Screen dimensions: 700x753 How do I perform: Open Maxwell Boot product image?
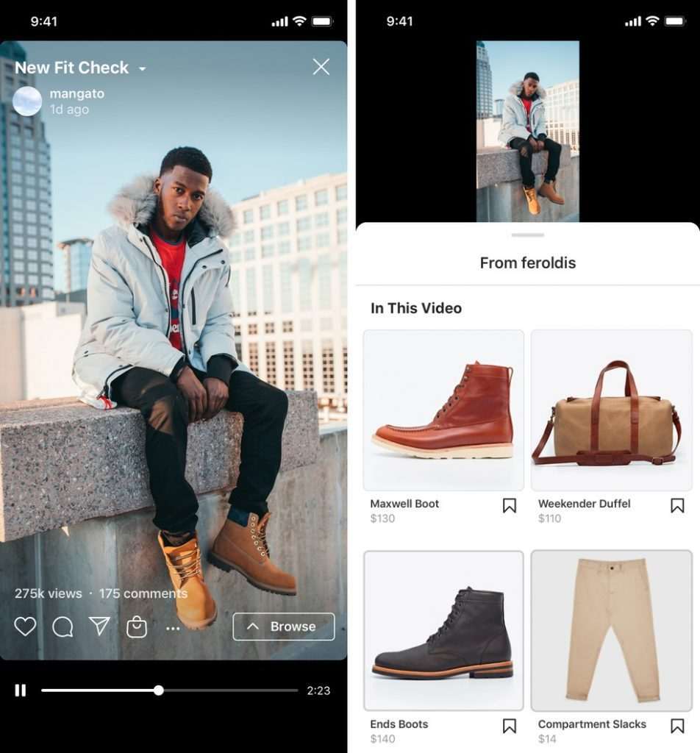pos(443,410)
